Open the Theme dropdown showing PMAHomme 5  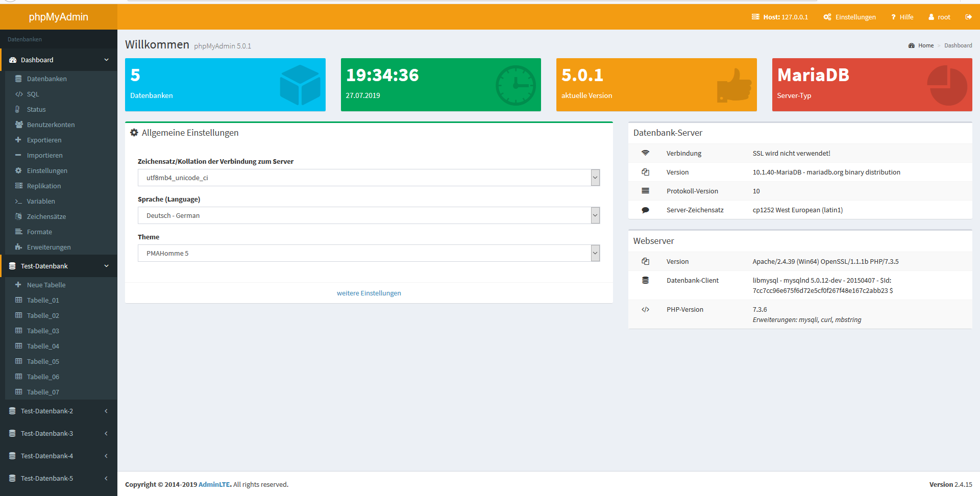369,253
